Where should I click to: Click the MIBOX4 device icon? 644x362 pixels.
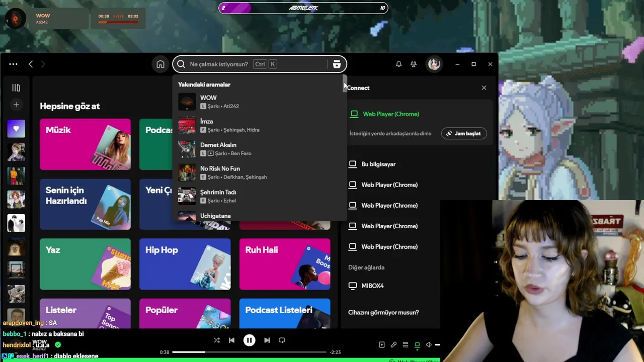(353, 286)
